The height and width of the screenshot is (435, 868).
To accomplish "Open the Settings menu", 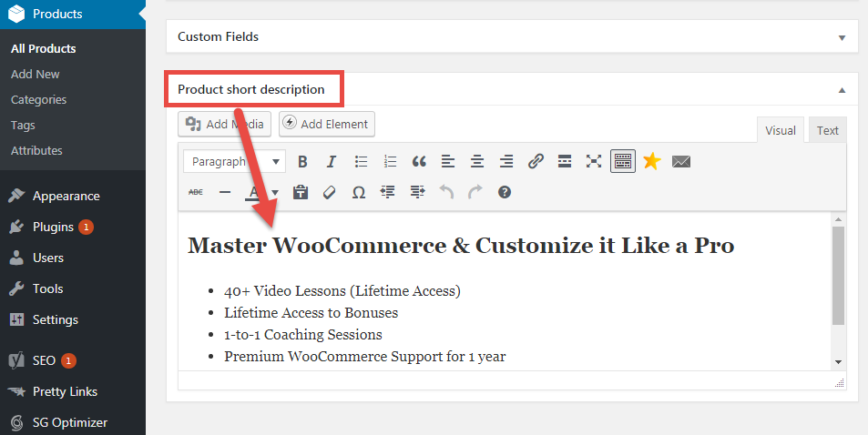I will pos(73,320).
